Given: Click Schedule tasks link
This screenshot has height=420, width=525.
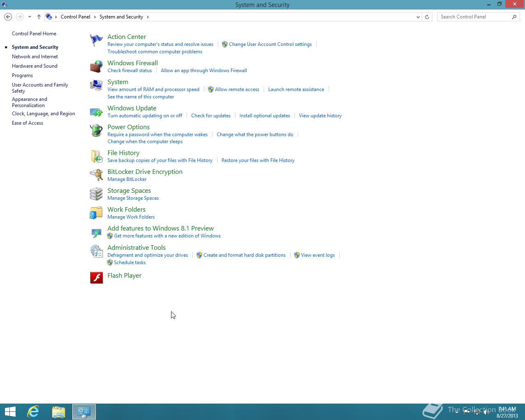Looking at the screenshot, I should [x=130, y=262].
